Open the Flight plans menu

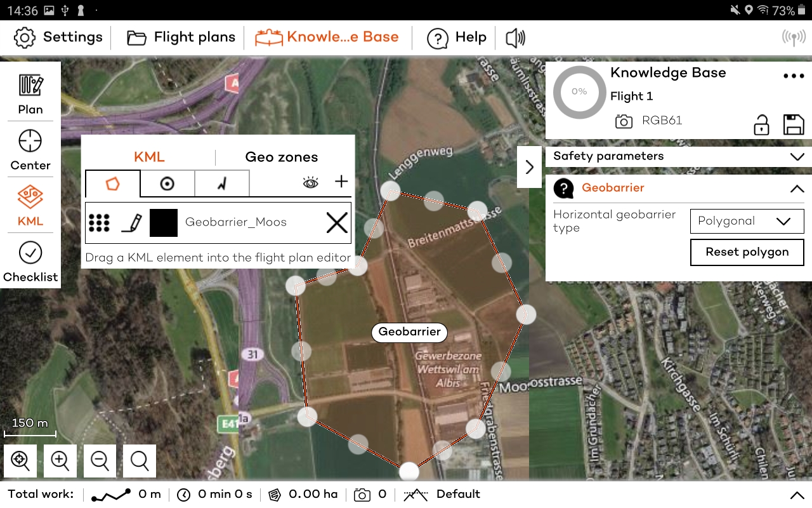180,37
